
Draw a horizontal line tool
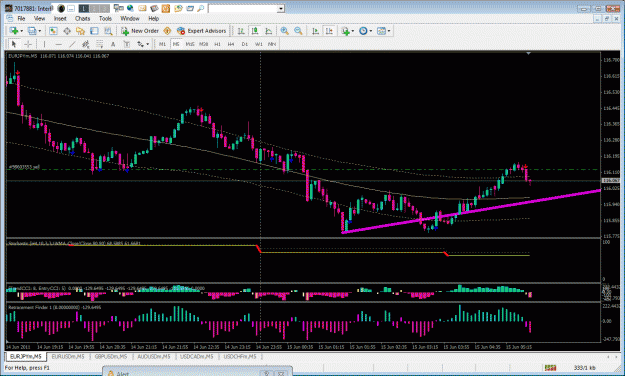coord(59,44)
